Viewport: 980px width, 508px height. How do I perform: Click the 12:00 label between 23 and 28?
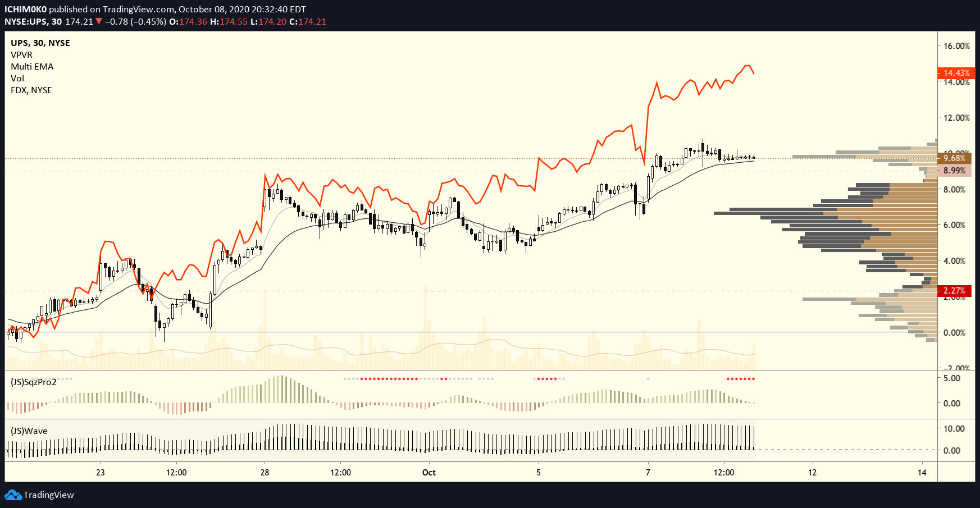(x=176, y=473)
